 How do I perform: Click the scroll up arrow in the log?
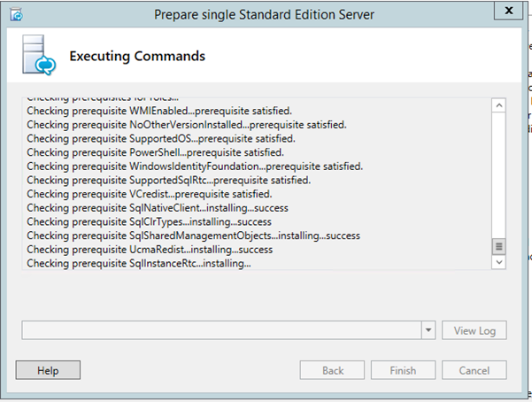[x=498, y=105]
